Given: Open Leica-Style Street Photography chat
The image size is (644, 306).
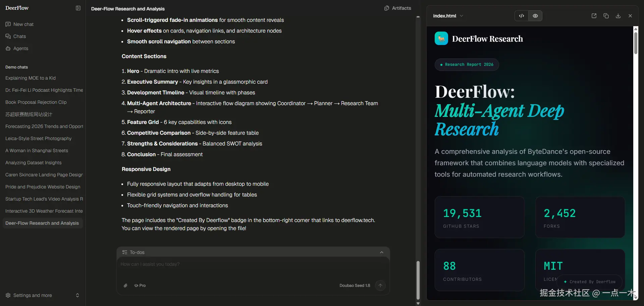Looking at the screenshot, I should [43, 138].
